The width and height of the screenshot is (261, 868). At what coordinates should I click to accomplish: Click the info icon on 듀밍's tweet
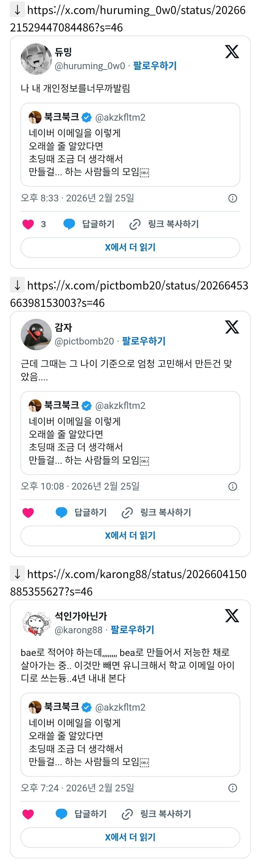click(233, 198)
